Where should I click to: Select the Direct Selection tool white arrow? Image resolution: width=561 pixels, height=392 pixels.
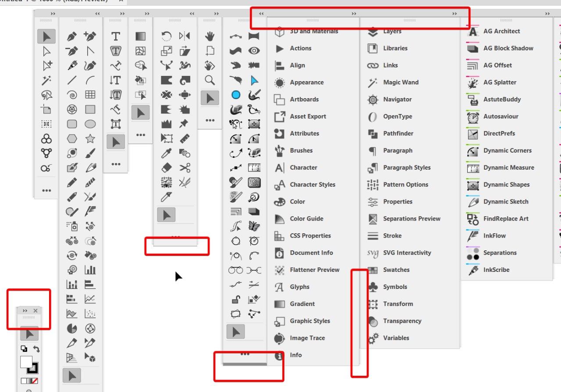click(46, 51)
